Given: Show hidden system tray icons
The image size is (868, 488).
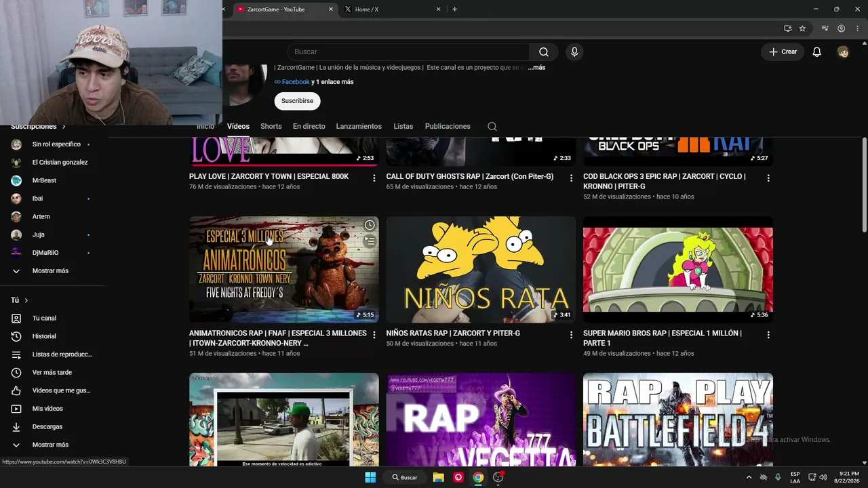Looking at the screenshot, I should [x=749, y=477].
